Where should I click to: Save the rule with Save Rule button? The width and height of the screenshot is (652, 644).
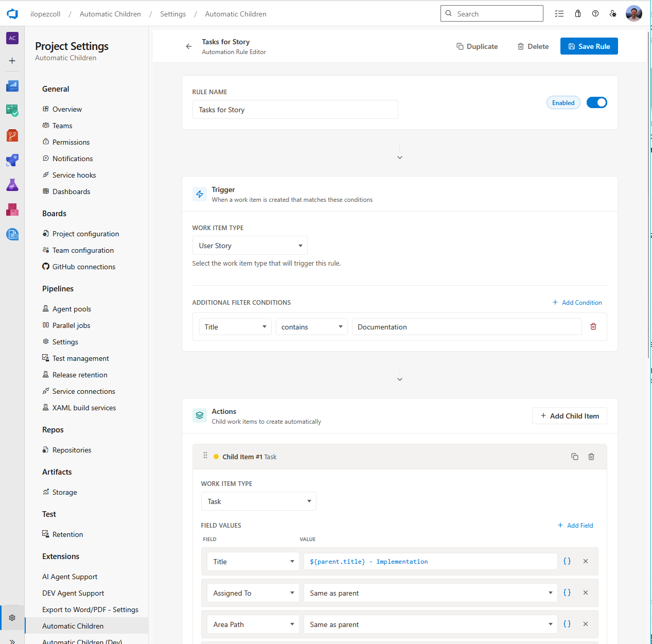[x=589, y=46]
